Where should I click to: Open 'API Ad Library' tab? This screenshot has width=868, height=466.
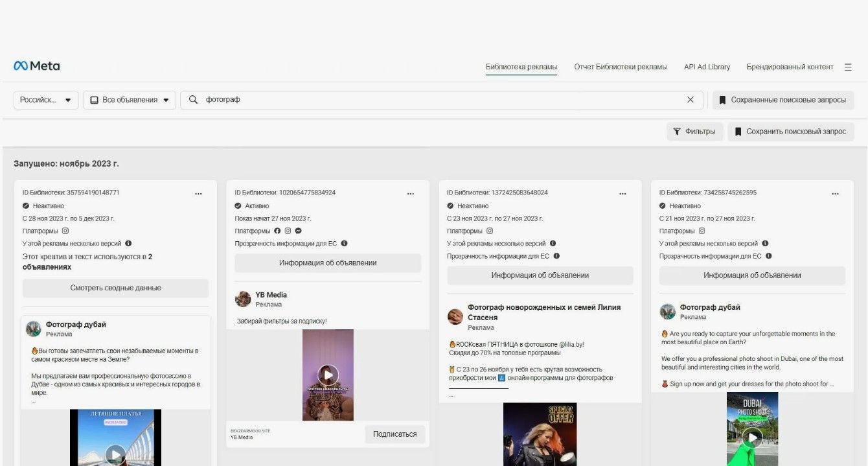point(707,67)
